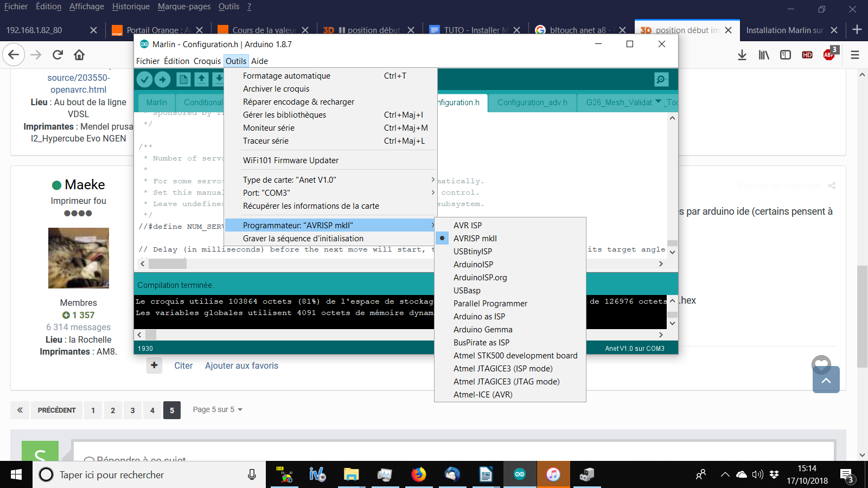Click Ajouter aux favoris link
This screenshot has height=488, width=868.
coord(241,365)
